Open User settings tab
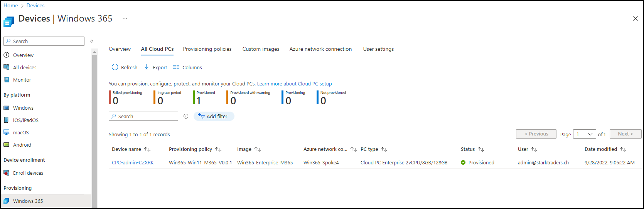The image size is (644, 209). click(x=378, y=49)
